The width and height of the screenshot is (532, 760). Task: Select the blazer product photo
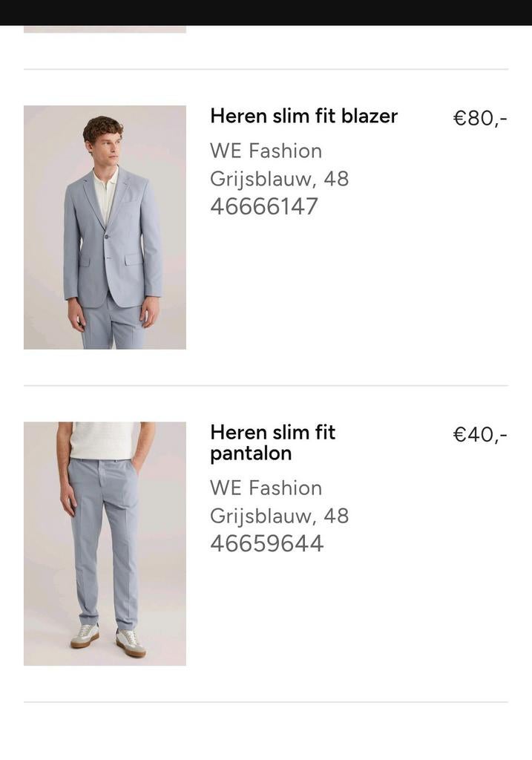[x=105, y=226]
